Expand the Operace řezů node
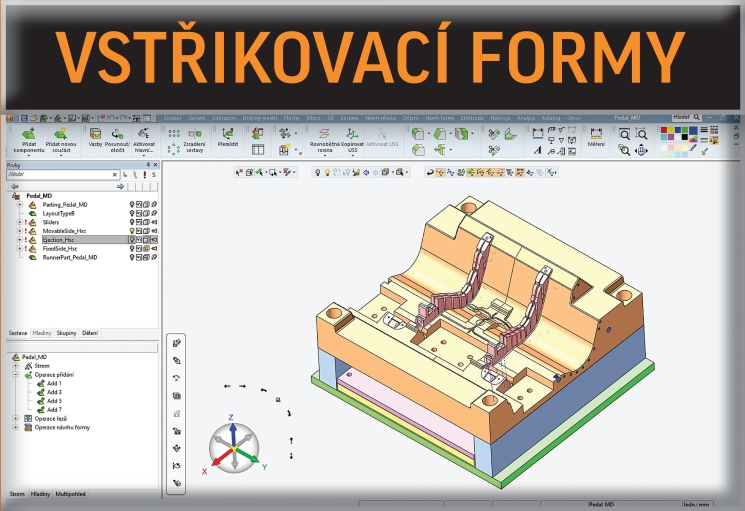The width and height of the screenshot is (745, 511). [15, 418]
